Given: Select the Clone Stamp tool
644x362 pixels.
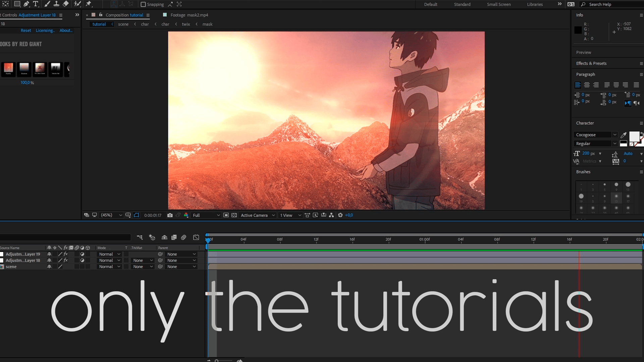Looking at the screenshot, I should [56, 4].
